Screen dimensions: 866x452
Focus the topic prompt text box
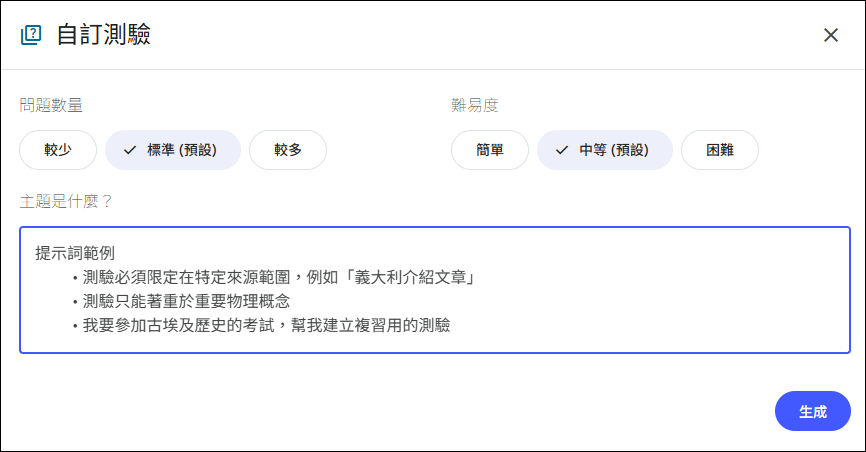pyautogui.click(x=435, y=290)
